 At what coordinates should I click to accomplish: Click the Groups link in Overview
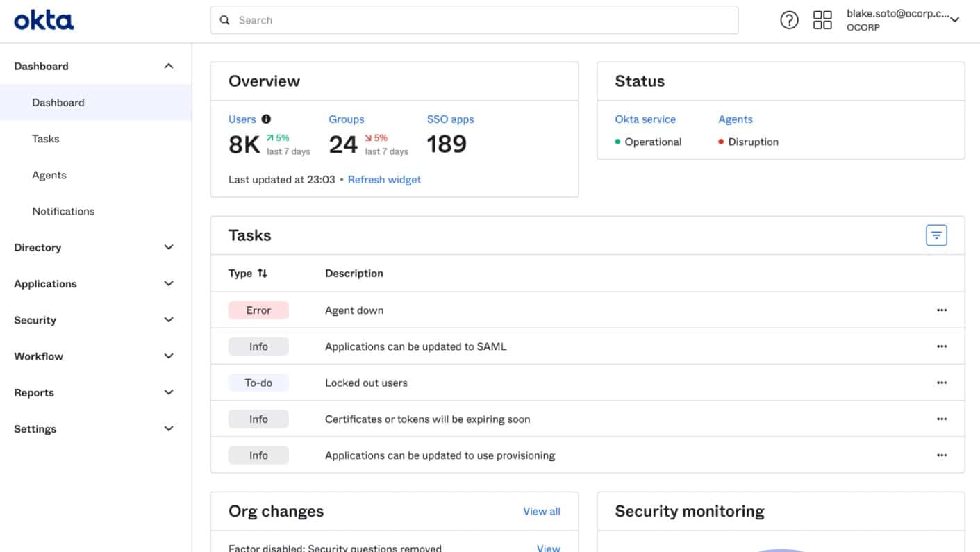[x=347, y=119]
